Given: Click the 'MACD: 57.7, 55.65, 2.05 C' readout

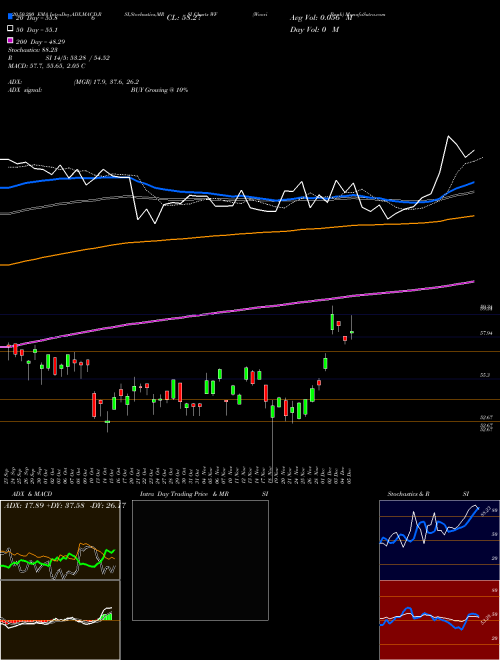Looking at the screenshot, I should click(47, 66).
